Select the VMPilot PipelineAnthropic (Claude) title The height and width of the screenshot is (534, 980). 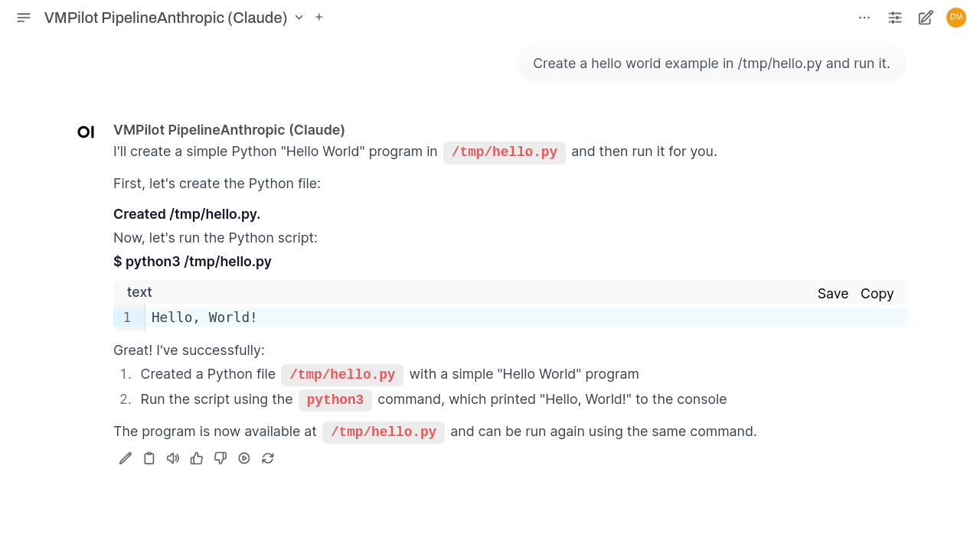pos(165,18)
